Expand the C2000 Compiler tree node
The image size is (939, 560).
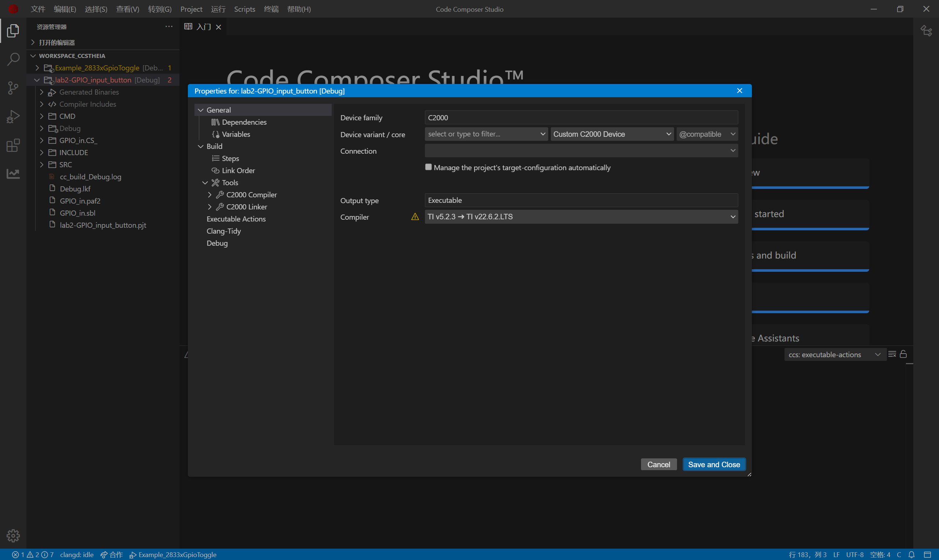pos(210,195)
